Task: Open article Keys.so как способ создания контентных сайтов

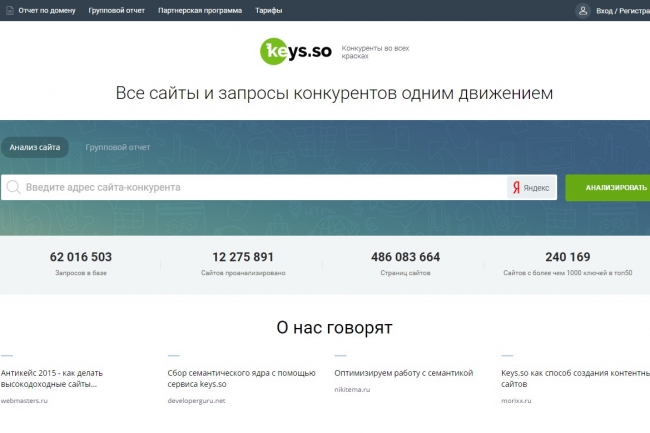Action: [x=575, y=378]
